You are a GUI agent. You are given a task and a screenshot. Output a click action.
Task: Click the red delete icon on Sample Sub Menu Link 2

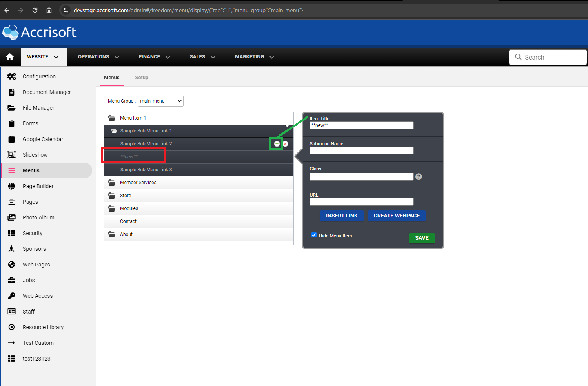(x=286, y=144)
